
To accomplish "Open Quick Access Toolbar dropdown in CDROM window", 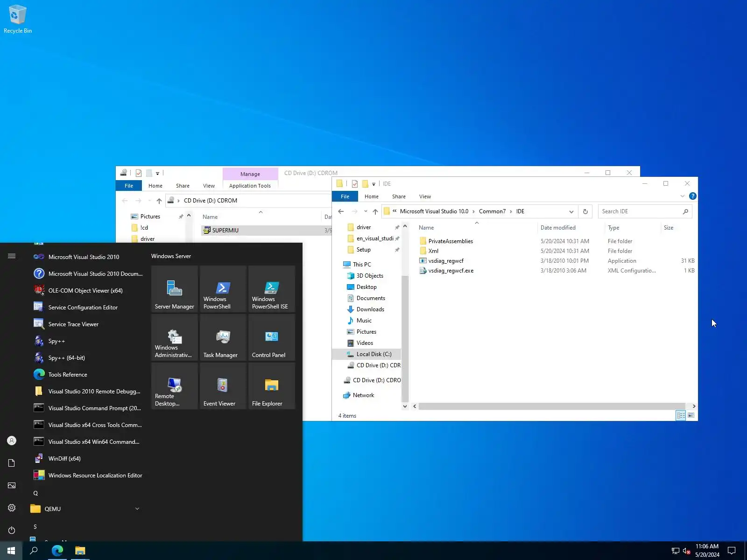I will (157, 173).
